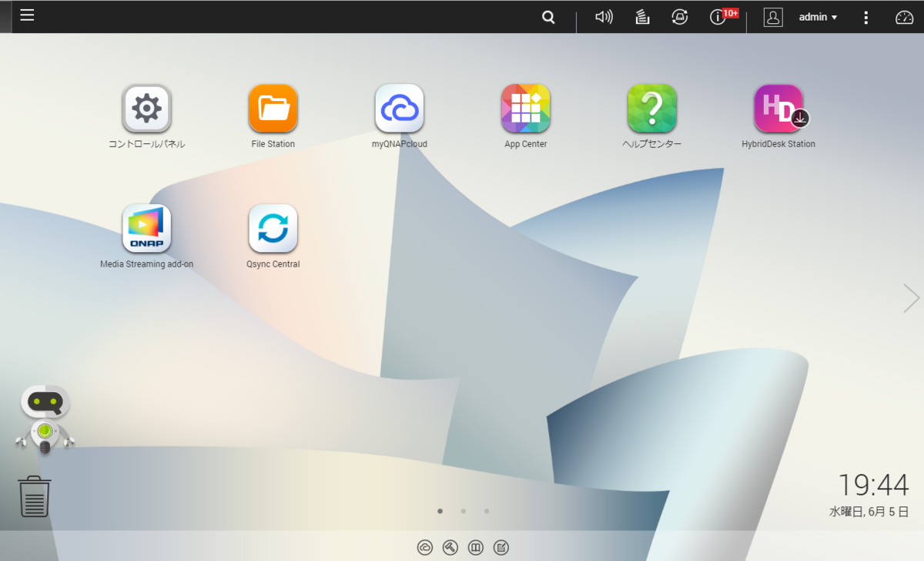
Task: Launch App Center
Action: tap(525, 108)
